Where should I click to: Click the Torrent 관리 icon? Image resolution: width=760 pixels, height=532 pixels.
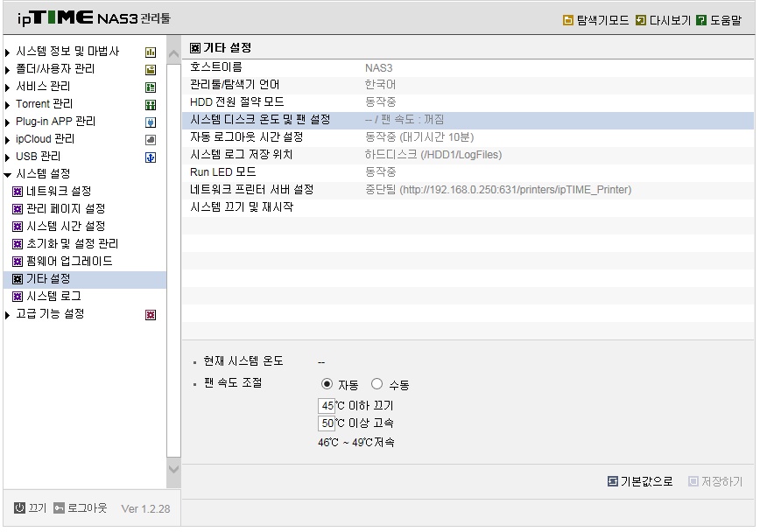(151, 105)
